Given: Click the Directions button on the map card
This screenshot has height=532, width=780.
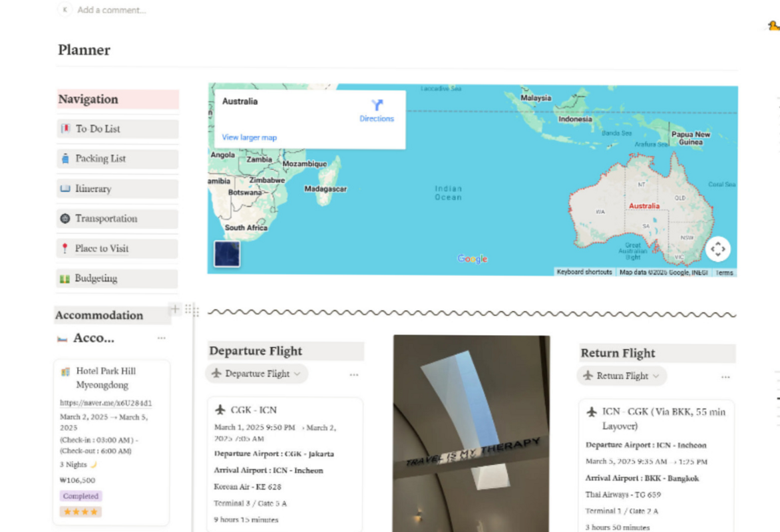Looking at the screenshot, I should [377, 111].
